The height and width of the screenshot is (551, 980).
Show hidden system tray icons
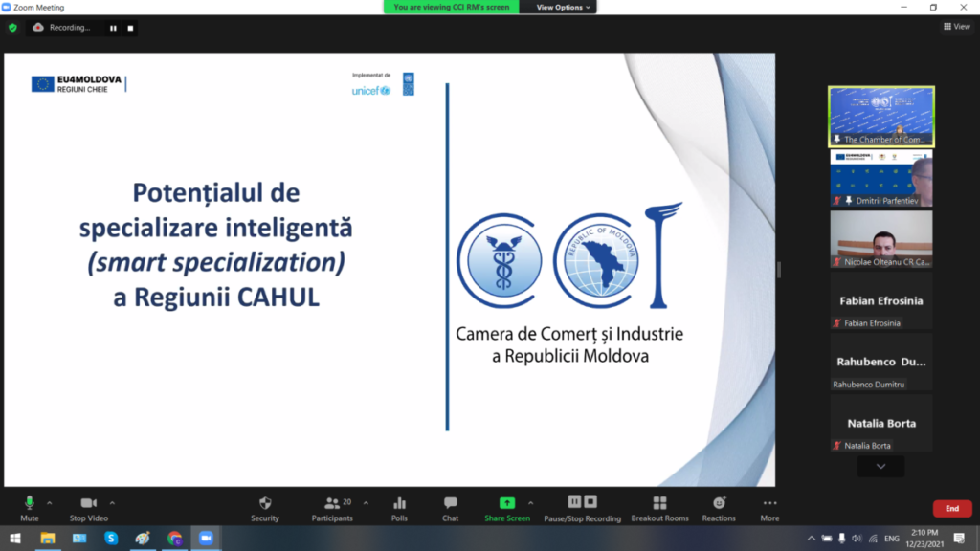pyautogui.click(x=812, y=539)
